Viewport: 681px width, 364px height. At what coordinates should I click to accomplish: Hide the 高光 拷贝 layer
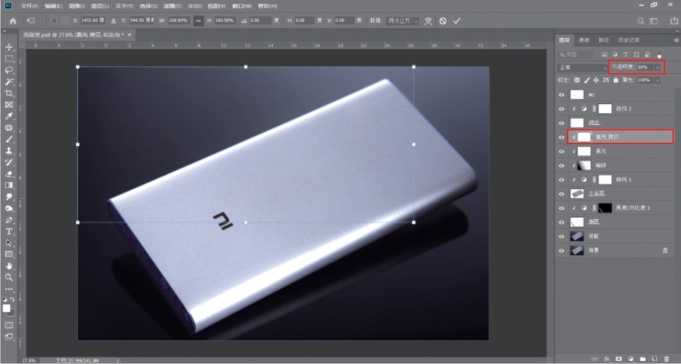tap(562, 137)
